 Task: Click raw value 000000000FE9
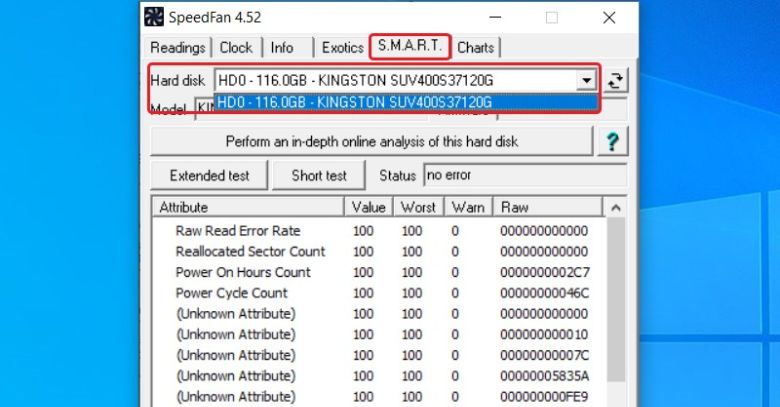pos(544,397)
